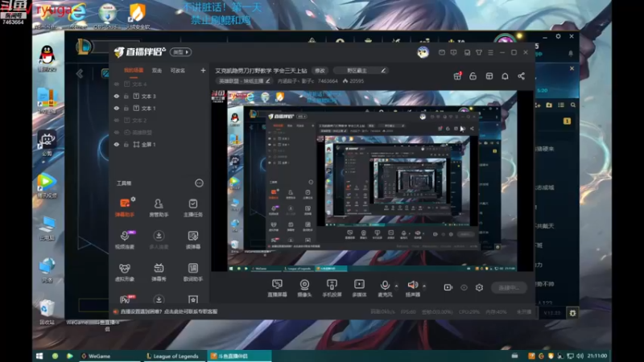Edit the 野区霸主 tag field

point(361,71)
